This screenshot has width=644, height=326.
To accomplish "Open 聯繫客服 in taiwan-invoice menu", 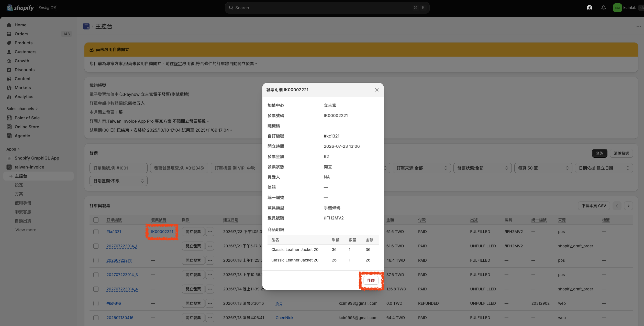I will [x=23, y=212].
